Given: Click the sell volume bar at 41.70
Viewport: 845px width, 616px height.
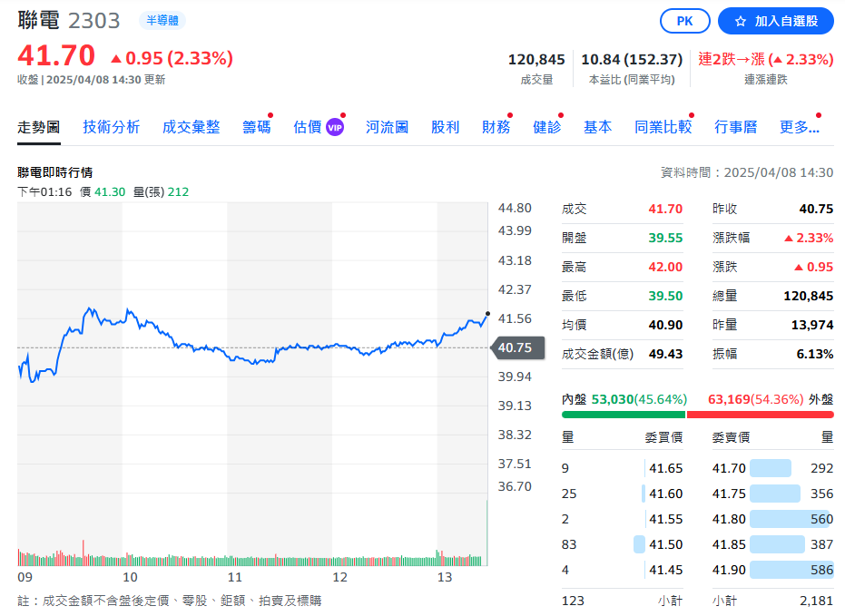Looking at the screenshot, I should (x=770, y=468).
